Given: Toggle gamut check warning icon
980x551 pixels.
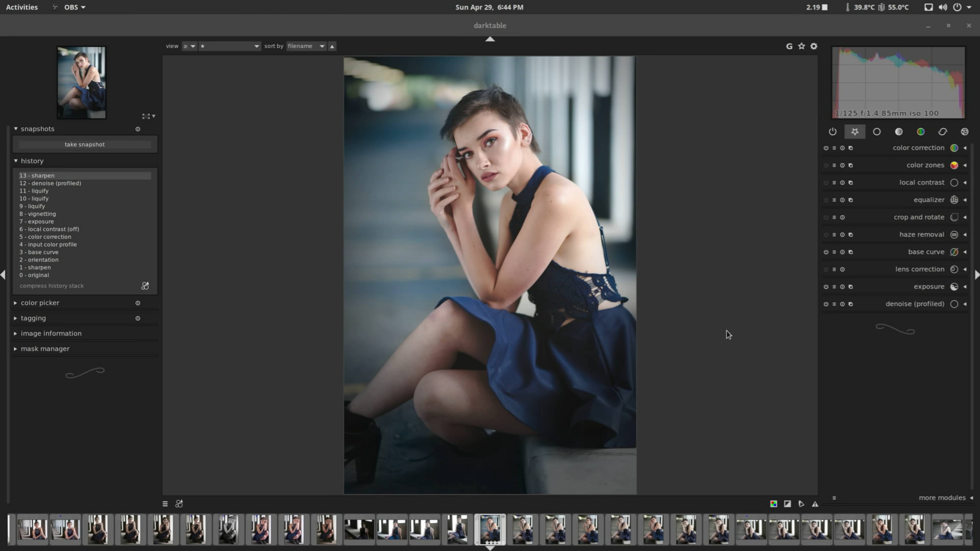Looking at the screenshot, I should [815, 504].
